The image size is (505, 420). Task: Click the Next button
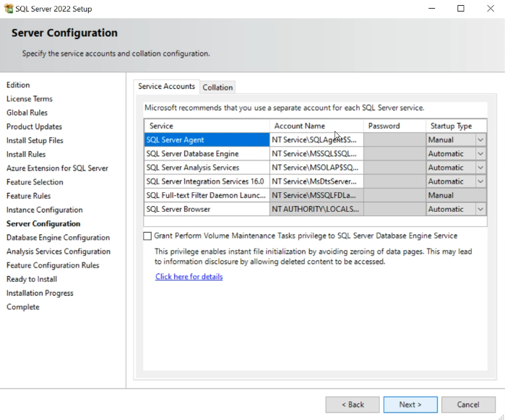(x=410, y=405)
